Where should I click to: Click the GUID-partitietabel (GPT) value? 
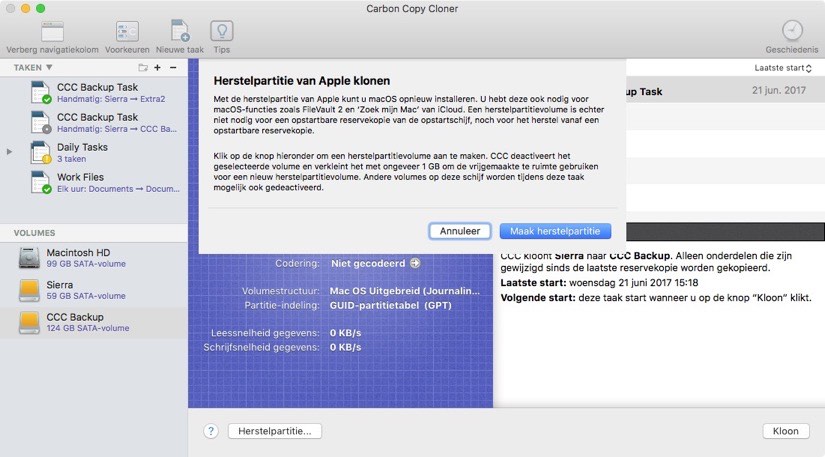pyautogui.click(x=390, y=306)
